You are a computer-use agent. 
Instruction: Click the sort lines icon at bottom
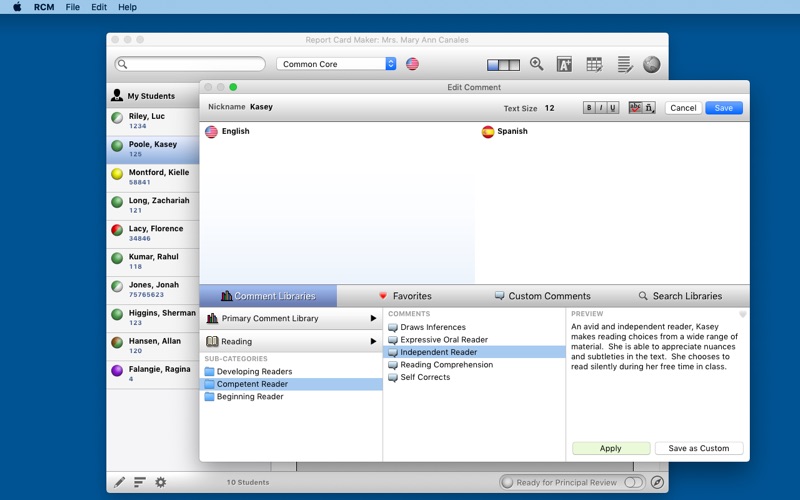pyautogui.click(x=140, y=482)
